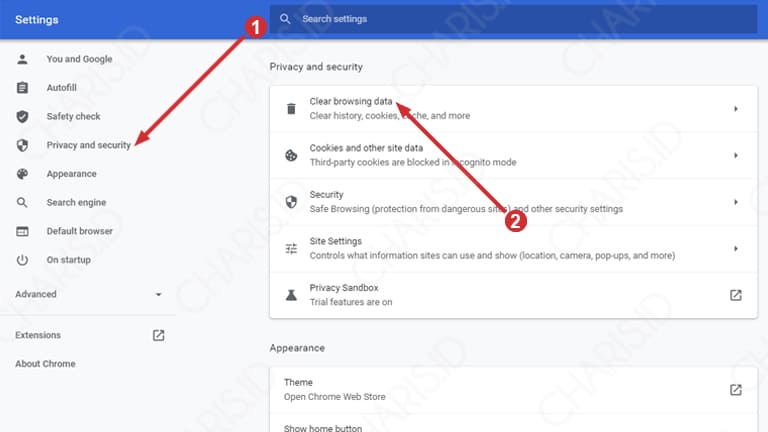Click the sliders icon beside Site Settings
Screen dimensions: 768x432
point(291,249)
